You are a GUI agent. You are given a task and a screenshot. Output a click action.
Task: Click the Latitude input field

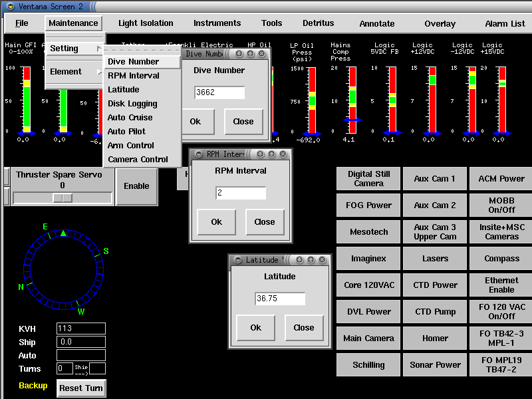coord(280,299)
